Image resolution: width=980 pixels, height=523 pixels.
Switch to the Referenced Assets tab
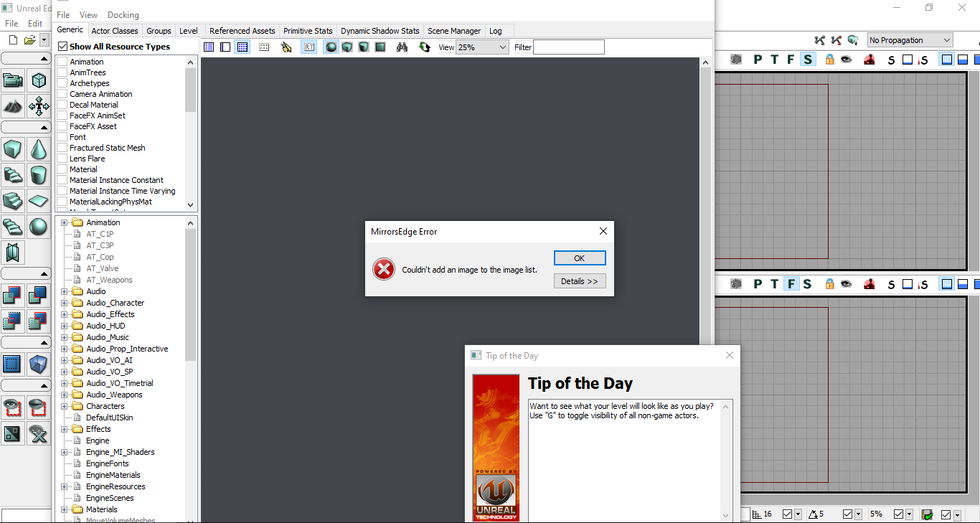point(242,31)
